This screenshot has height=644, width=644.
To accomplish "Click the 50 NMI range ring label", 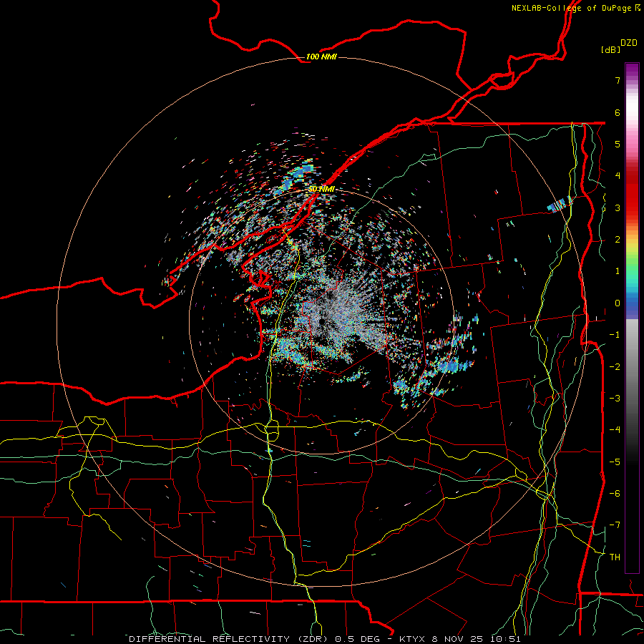I will [x=321, y=189].
